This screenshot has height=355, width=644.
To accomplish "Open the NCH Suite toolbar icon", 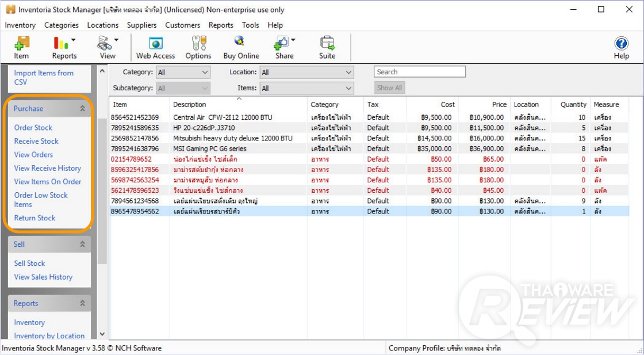I will coord(327,47).
